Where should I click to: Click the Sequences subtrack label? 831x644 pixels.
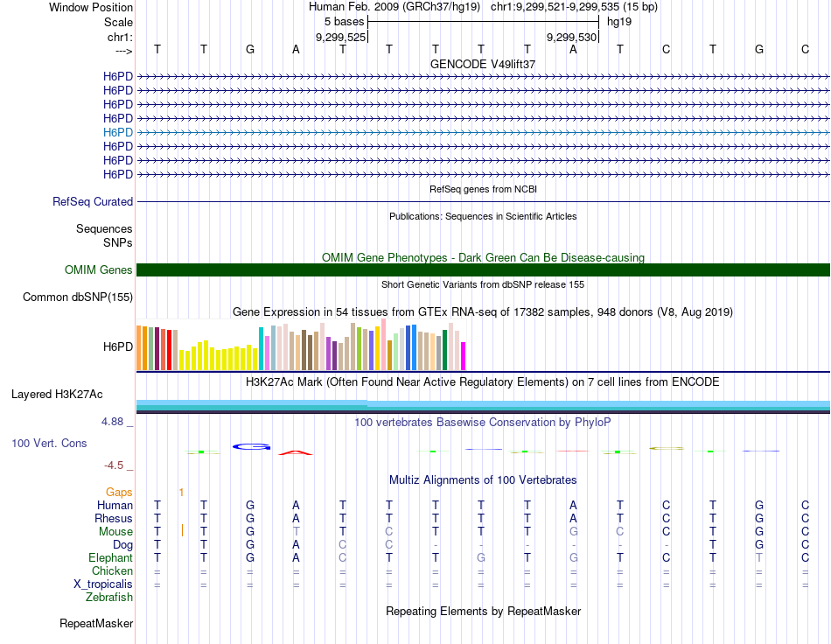(x=104, y=229)
